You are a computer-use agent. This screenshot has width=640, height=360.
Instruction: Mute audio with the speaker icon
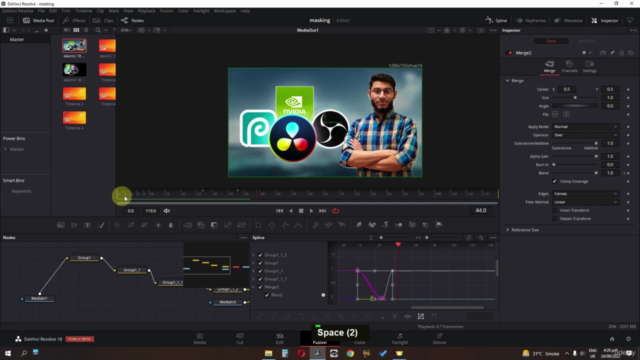point(167,211)
